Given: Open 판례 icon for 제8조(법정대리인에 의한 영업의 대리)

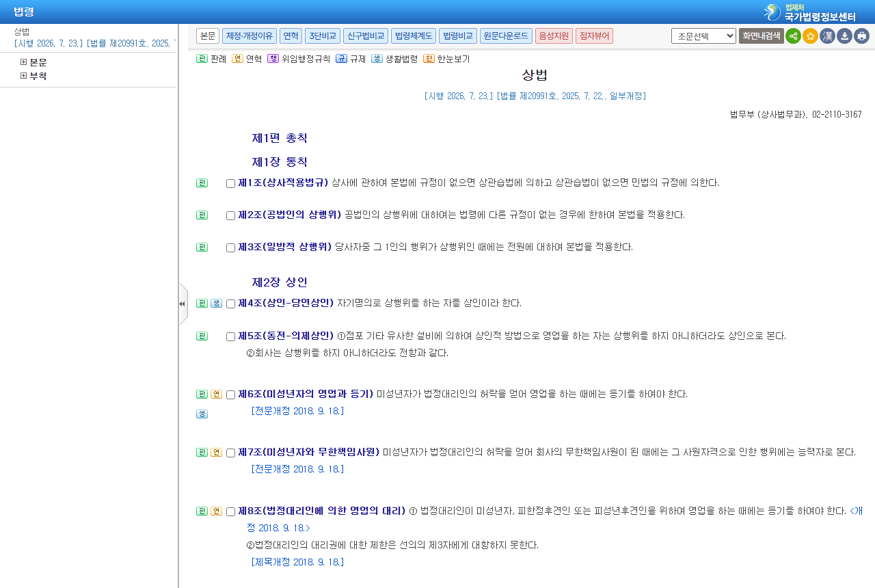Looking at the screenshot, I should coord(202,511).
